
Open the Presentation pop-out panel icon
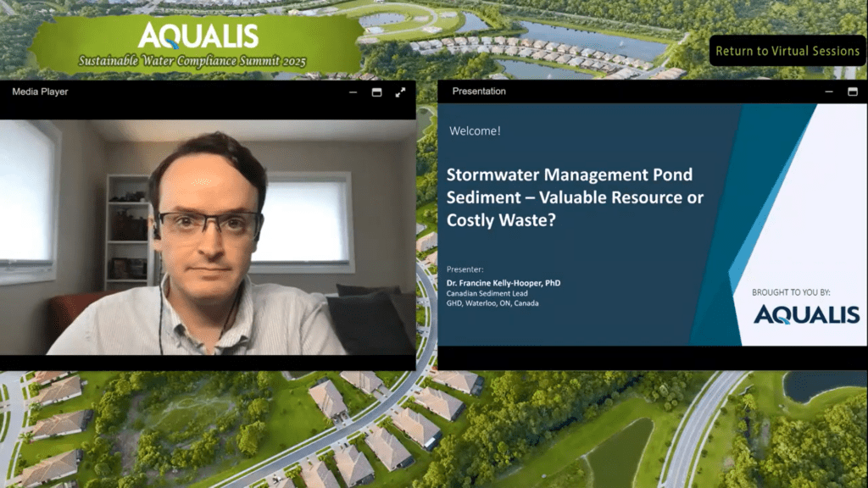854,91
